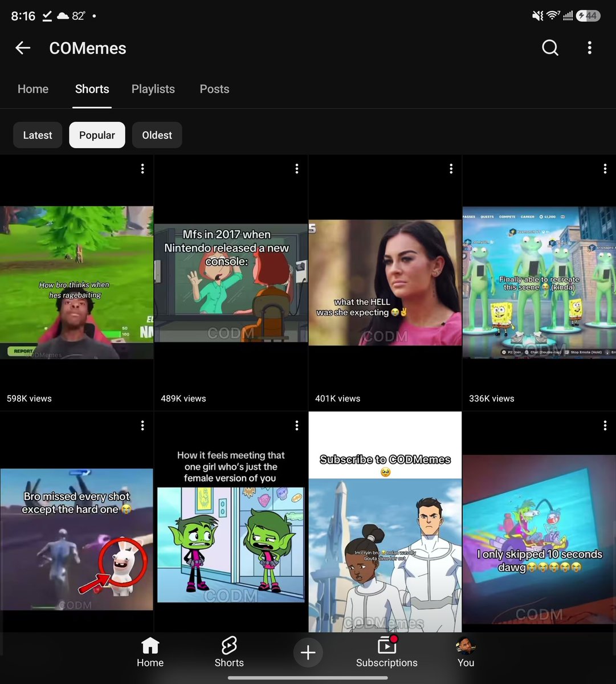Sort shorts by Oldest
The image size is (616, 684).
click(157, 135)
